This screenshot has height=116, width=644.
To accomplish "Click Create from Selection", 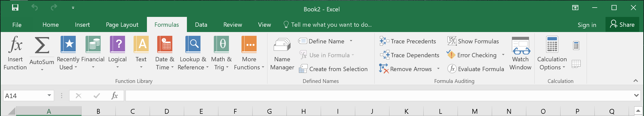I will point(333,69).
